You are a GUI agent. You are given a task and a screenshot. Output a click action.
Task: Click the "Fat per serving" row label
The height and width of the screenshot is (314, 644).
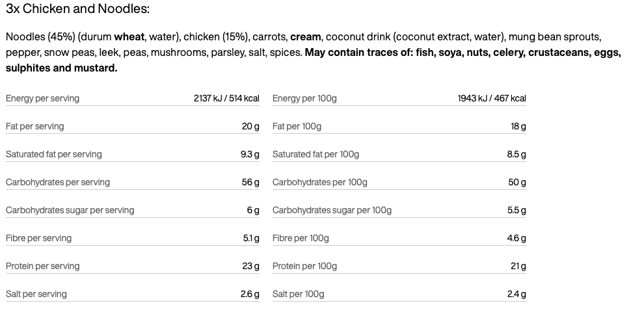35,127
